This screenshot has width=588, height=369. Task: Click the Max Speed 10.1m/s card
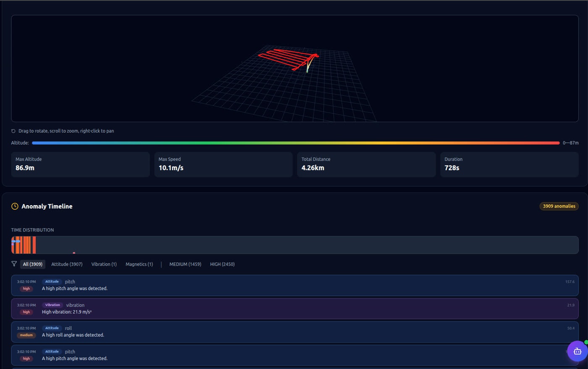point(223,164)
